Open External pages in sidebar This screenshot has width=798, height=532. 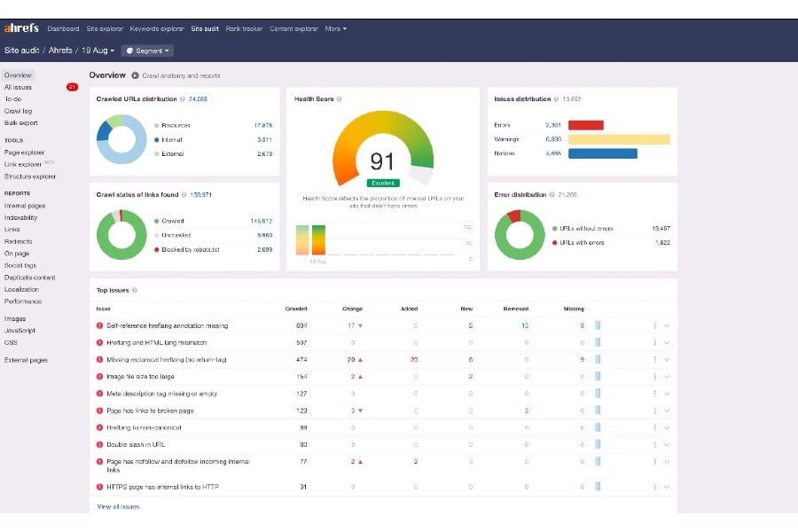tap(26, 360)
